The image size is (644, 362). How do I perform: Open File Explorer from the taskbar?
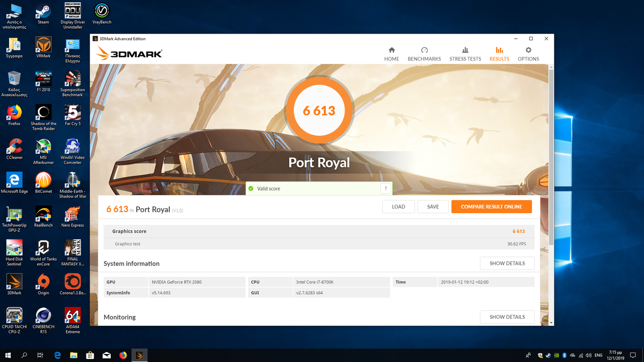[73, 355]
